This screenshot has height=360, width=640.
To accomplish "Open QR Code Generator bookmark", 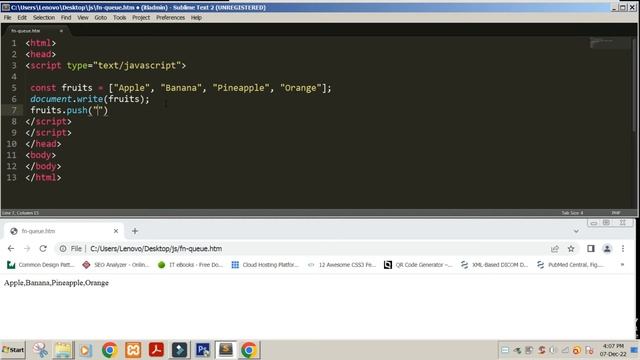I will tap(418, 264).
